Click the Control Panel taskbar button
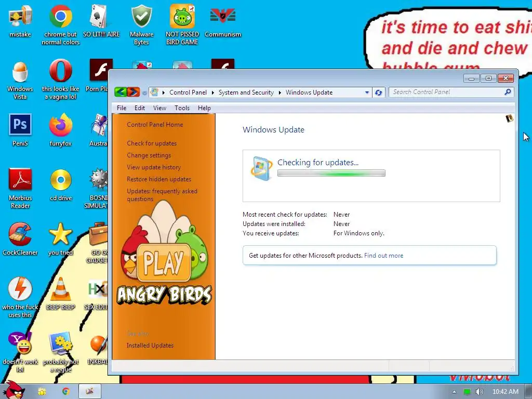Viewport: 532px width, 399px height. coord(89,392)
